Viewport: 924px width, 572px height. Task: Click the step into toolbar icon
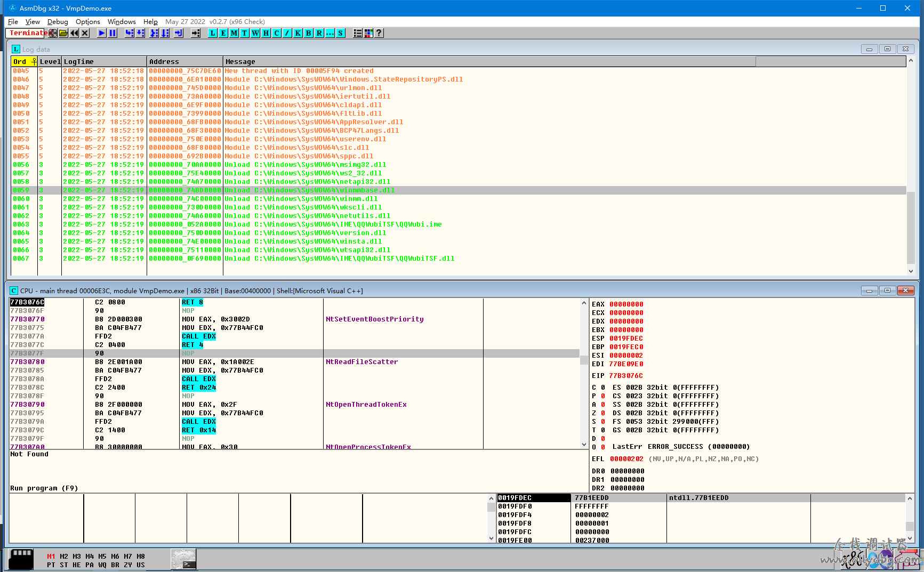coord(130,33)
